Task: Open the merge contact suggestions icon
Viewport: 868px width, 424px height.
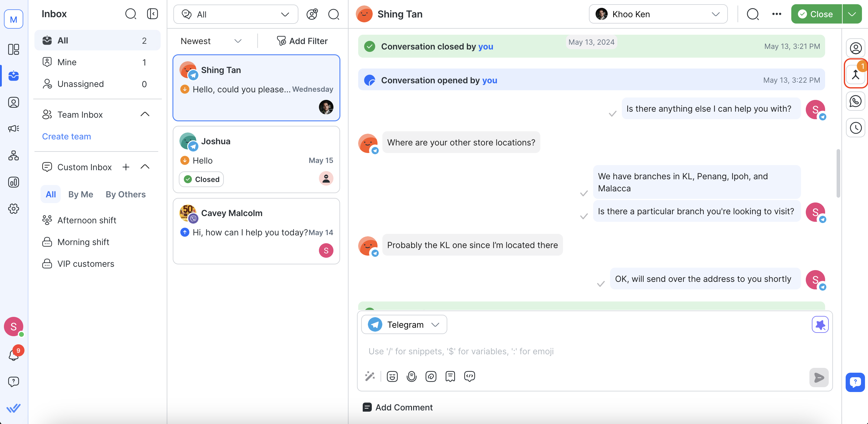Action: 856,75
